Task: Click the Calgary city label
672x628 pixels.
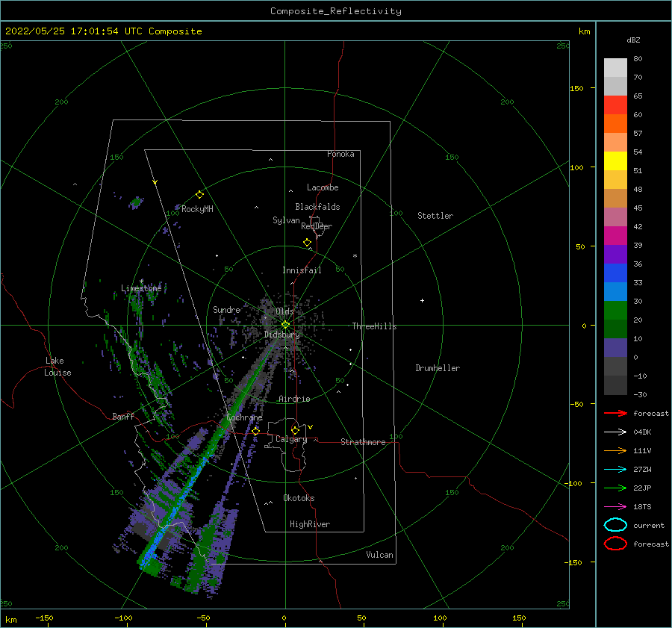Action: tap(291, 439)
